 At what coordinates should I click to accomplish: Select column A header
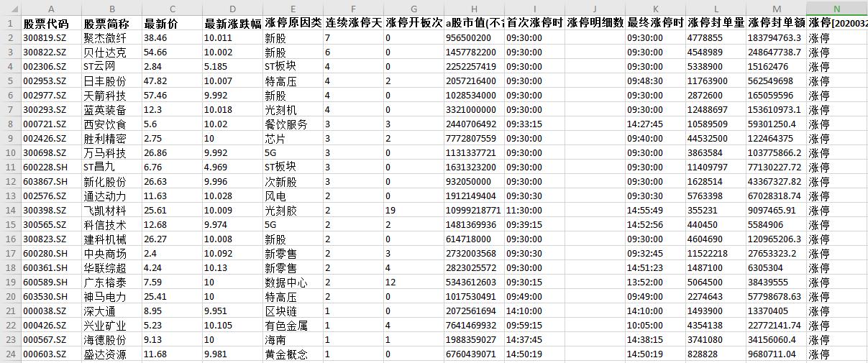click(x=51, y=8)
